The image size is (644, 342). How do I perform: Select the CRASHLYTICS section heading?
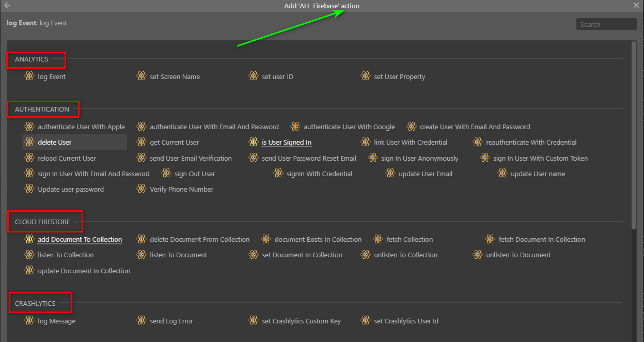tap(35, 304)
